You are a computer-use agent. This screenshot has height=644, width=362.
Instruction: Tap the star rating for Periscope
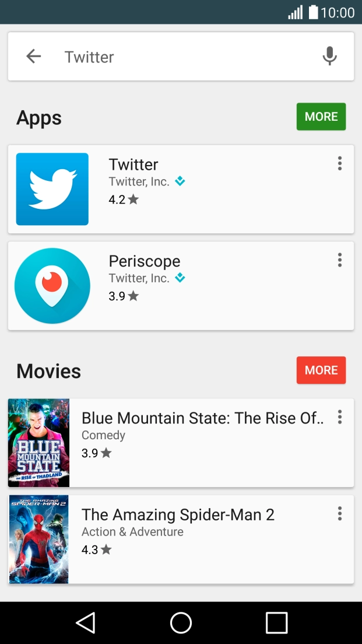click(x=133, y=296)
